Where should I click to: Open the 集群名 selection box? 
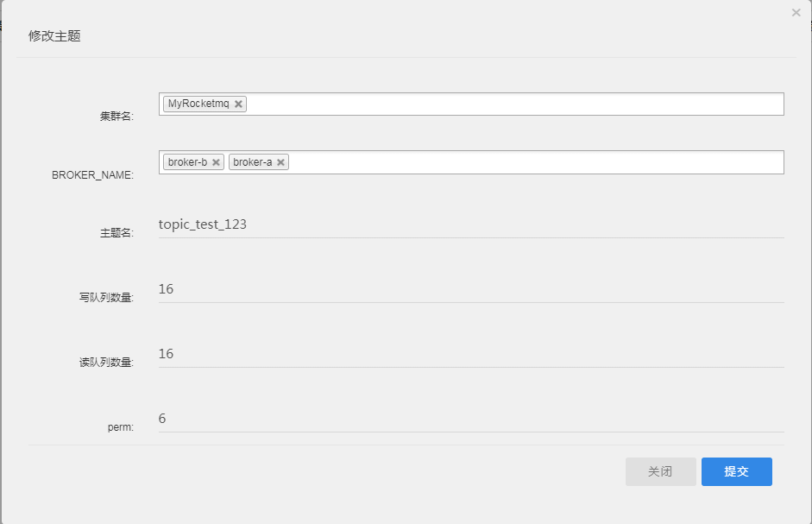(x=518, y=104)
